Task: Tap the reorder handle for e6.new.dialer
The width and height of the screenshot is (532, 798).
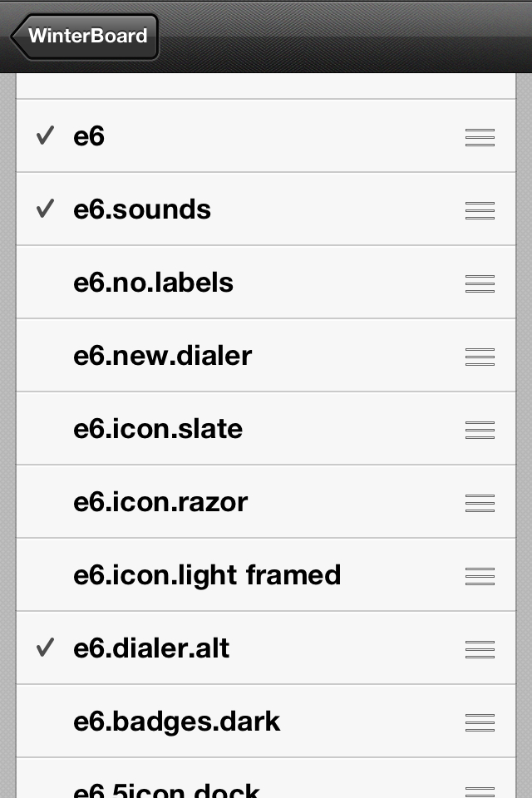Action: click(480, 357)
